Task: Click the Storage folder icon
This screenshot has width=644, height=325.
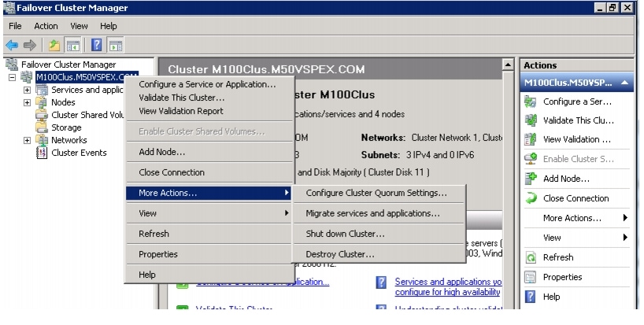Action: [42, 127]
